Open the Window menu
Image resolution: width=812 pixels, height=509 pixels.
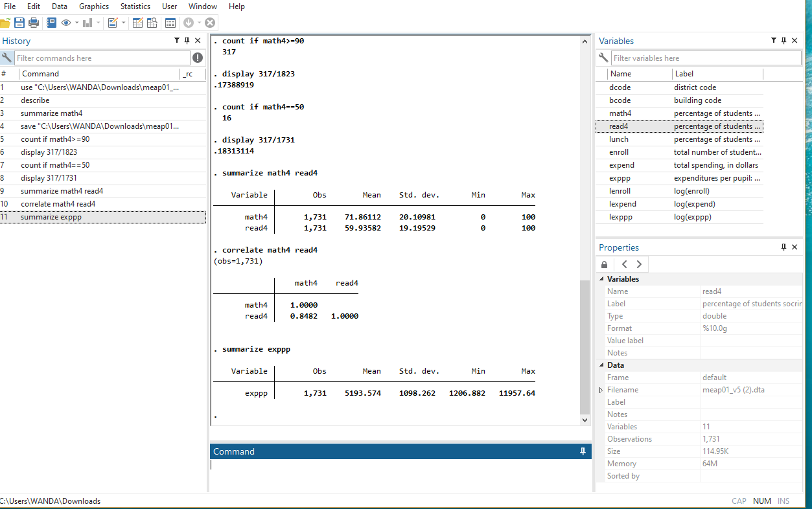(203, 6)
